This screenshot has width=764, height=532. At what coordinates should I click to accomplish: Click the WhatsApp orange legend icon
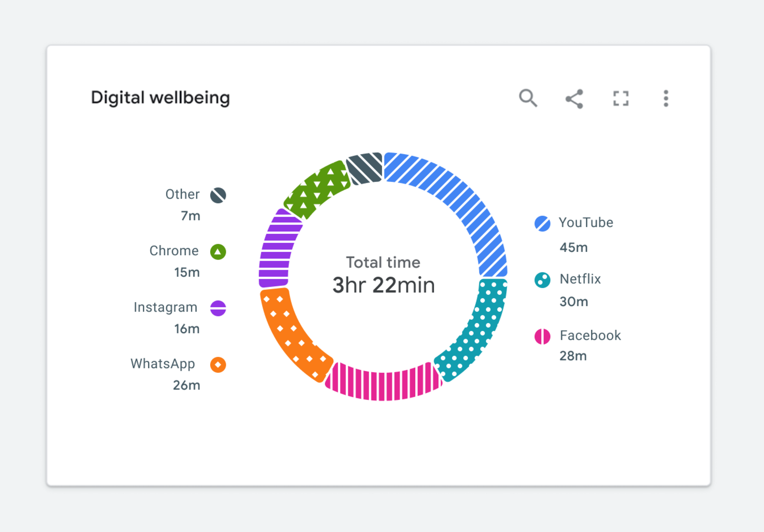[x=218, y=365]
